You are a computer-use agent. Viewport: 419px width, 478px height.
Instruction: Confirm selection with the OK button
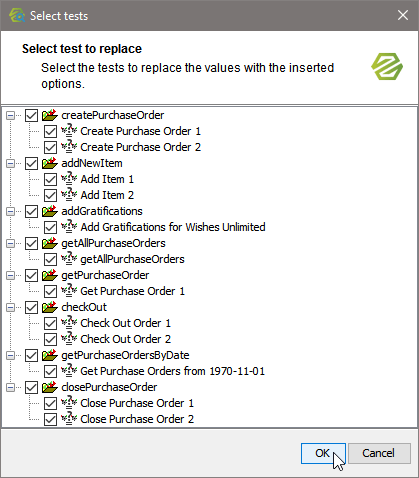pyautogui.click(x=323, y=453)
